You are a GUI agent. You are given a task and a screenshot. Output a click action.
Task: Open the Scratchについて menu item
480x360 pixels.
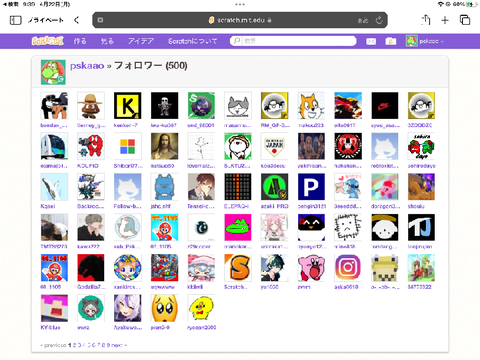tap(193, 41)
